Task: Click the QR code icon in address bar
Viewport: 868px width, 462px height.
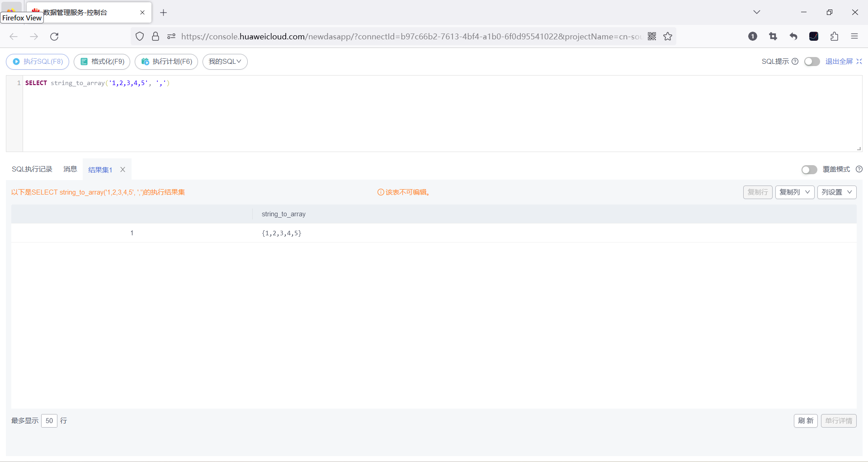Action: pos(652,37)
